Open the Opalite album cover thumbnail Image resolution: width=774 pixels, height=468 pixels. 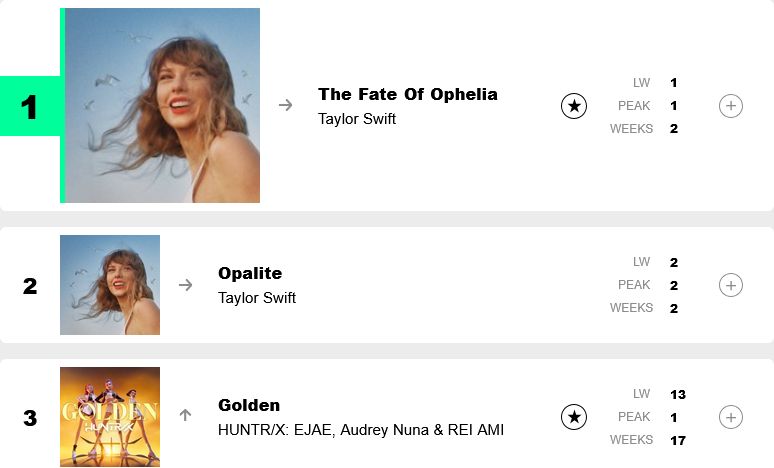pyautogui.click(x=110, y=285)
